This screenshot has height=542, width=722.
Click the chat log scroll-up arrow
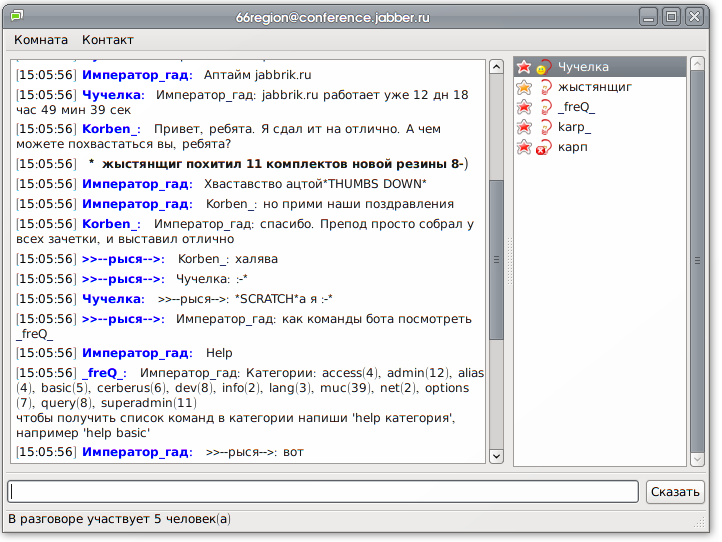click(496, 67)
